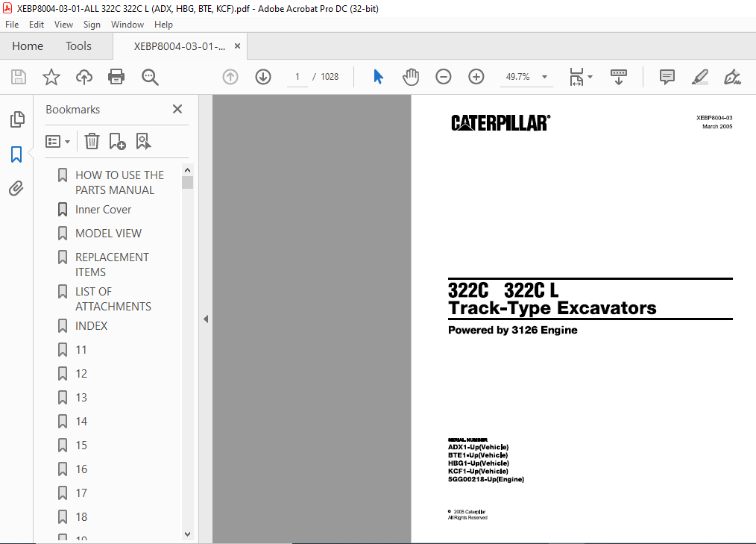Jump to bookmark 11
Image resolution: width=756 pixels, height=544 pixels.
pos(81,350)
